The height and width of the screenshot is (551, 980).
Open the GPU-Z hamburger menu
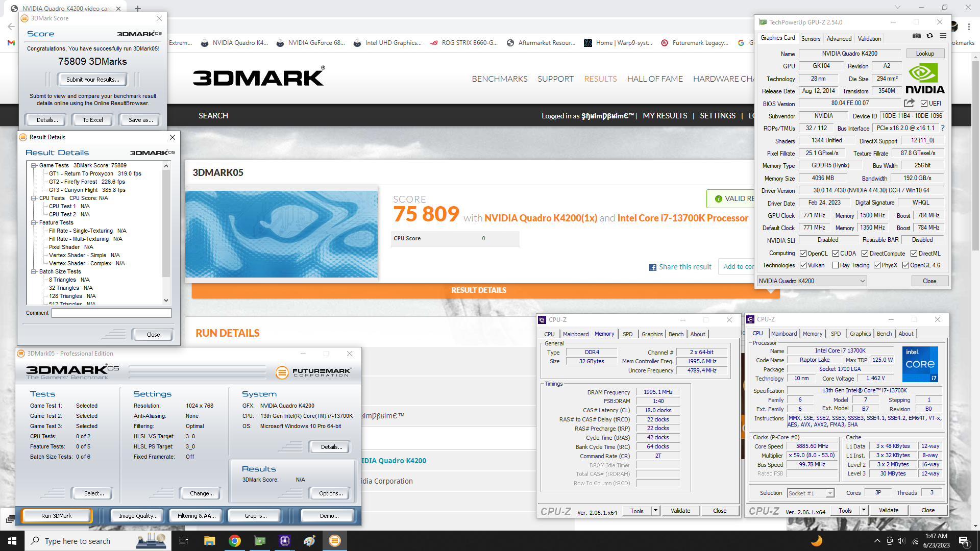tap(943, 36)
